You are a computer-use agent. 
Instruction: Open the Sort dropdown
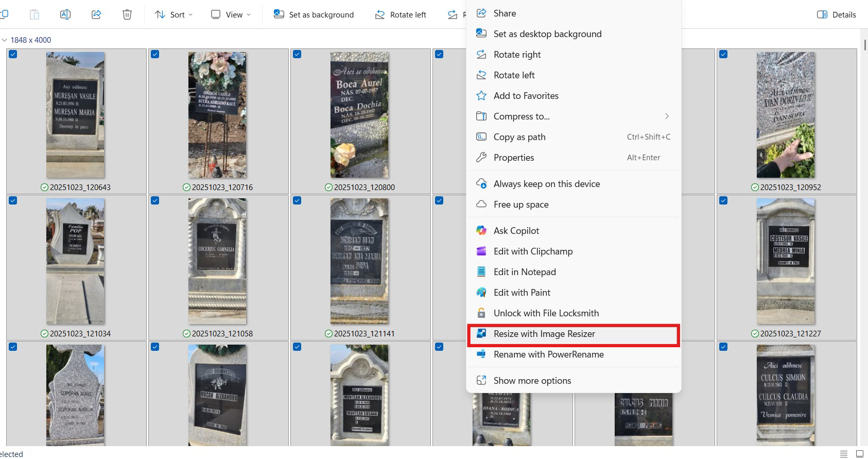click(174, 14)
